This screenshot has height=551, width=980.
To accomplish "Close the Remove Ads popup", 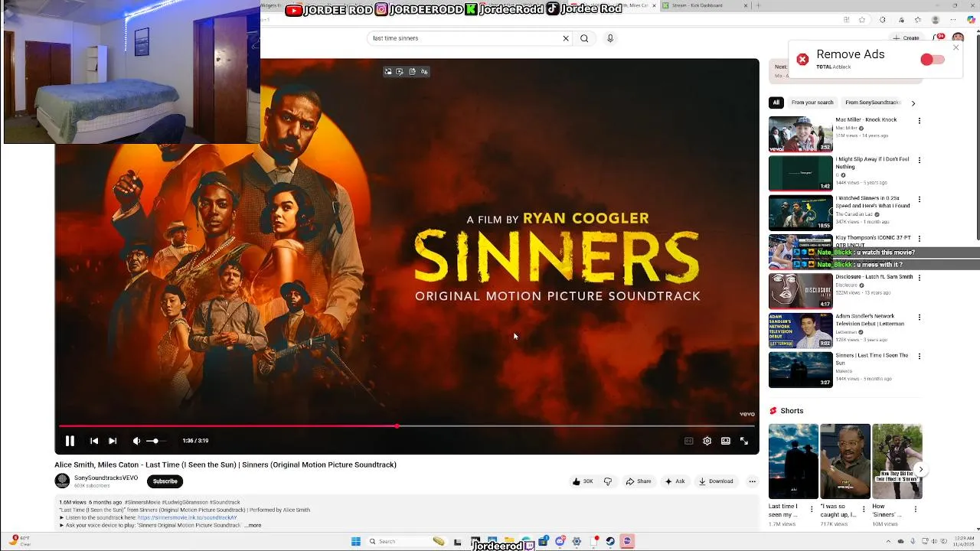I will [x=955, y=47].
